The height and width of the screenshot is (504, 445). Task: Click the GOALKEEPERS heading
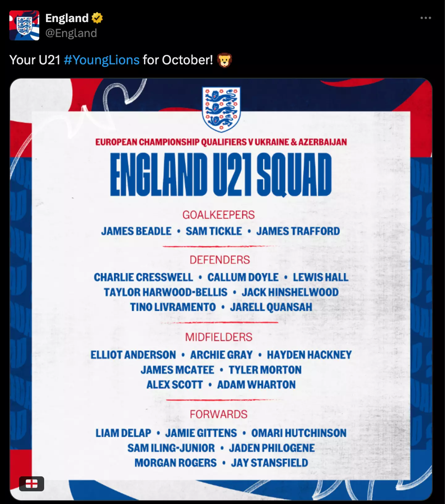coord(218,215)
